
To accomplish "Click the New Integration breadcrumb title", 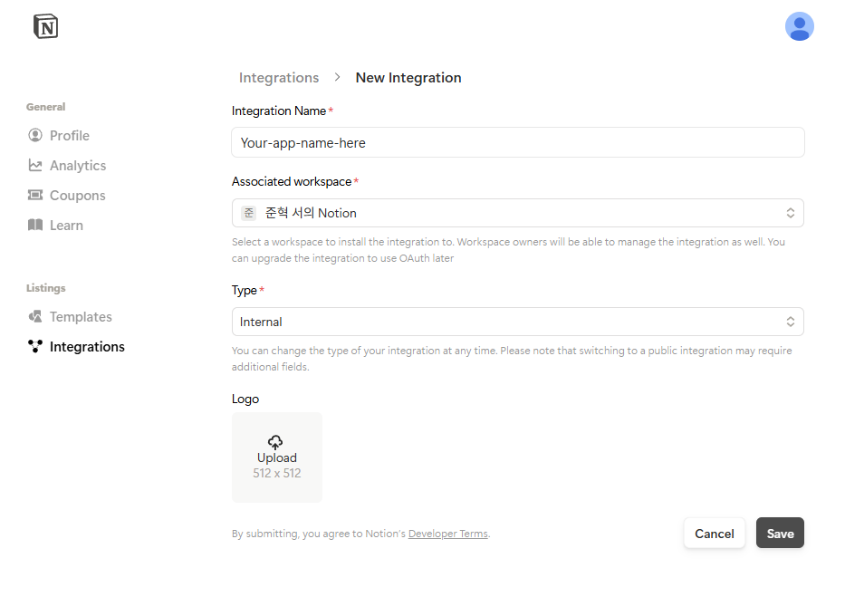I will [x=408, y=78].
